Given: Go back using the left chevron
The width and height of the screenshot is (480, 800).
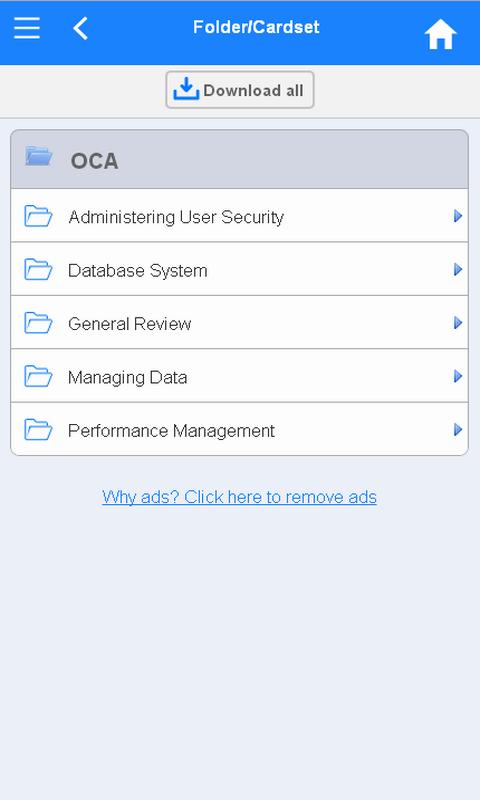Looking at the screenshot, I should coord(81,28).
